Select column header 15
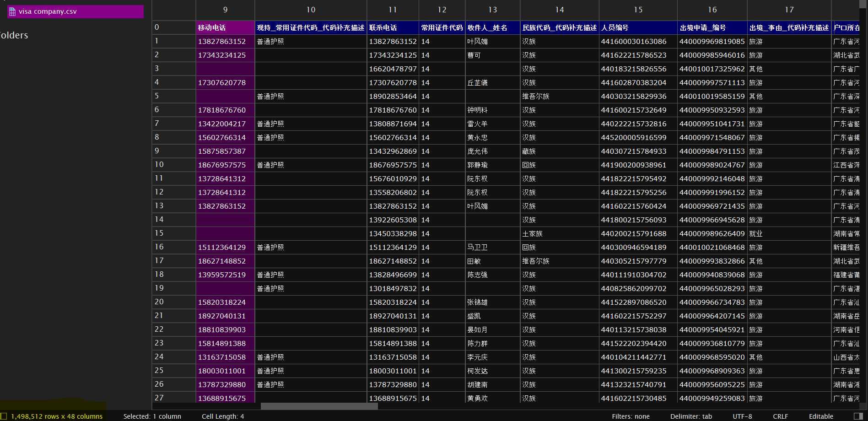 638,10
